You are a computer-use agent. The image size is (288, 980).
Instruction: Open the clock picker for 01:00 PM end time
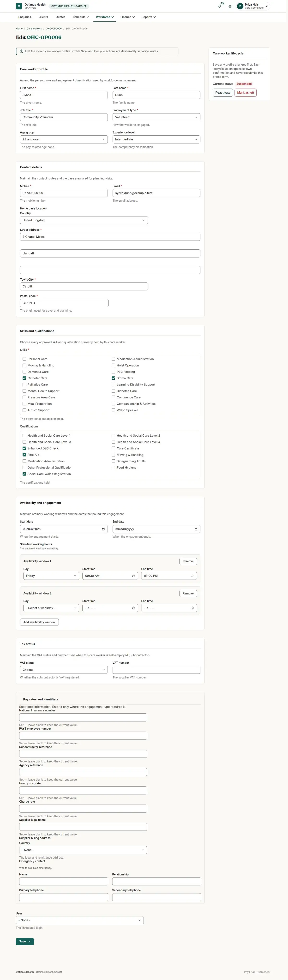[x=192, y=576]
